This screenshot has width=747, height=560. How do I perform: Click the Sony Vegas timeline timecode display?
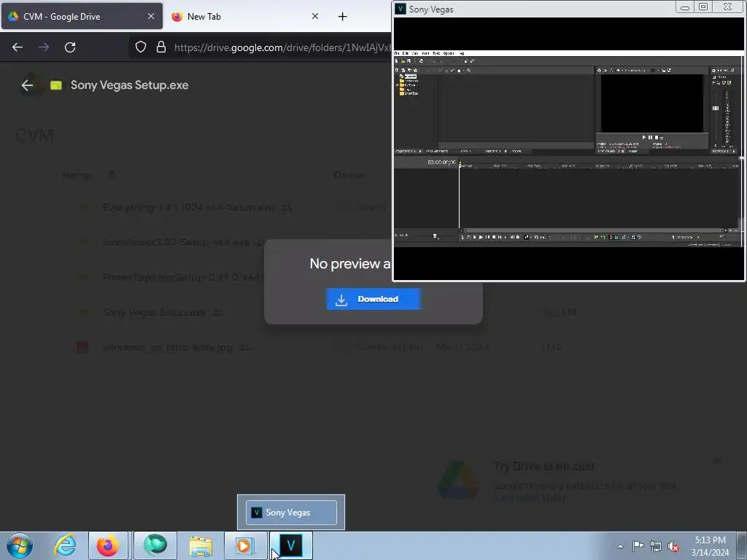441,163
